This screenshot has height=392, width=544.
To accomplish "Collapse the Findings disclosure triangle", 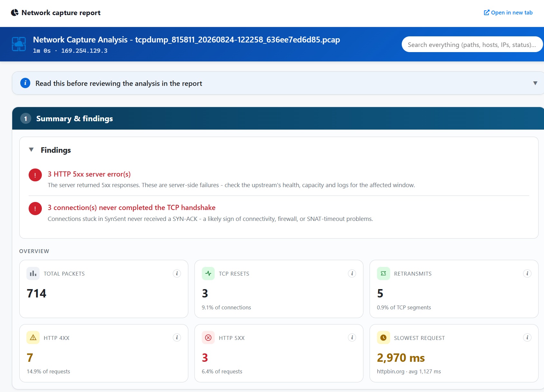I will (x=31, y=150).
